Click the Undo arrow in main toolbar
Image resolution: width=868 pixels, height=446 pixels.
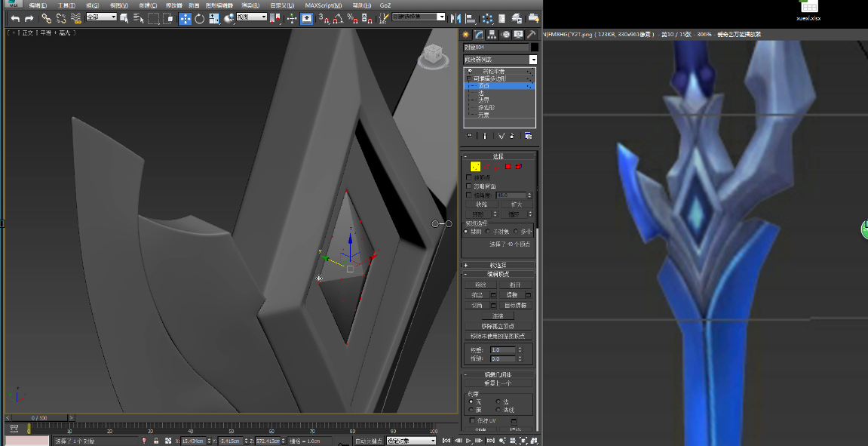pyautogui.click(x=16, y=19)
